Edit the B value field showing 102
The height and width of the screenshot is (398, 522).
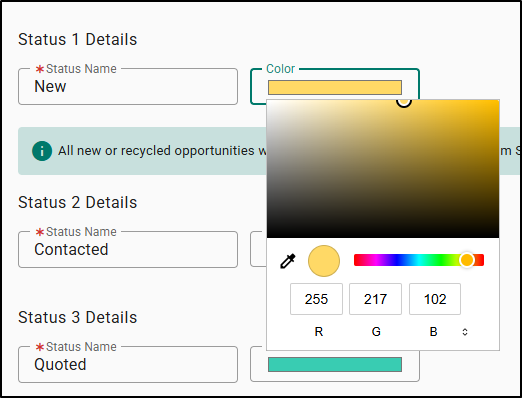pyautogui.click(x=435, y=299)
